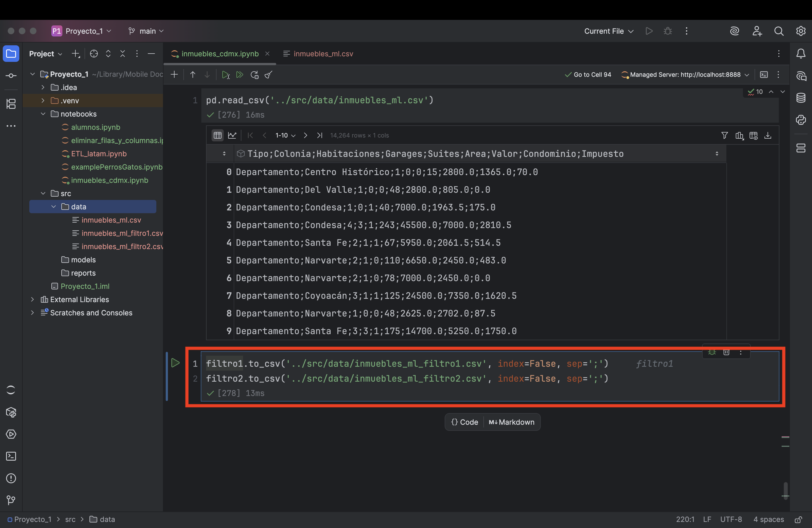This screenshot has width=812, height=528.
Task: Open the Python Console icon in right sidebar
Action: pyautogui.click(x=801, y=120)
